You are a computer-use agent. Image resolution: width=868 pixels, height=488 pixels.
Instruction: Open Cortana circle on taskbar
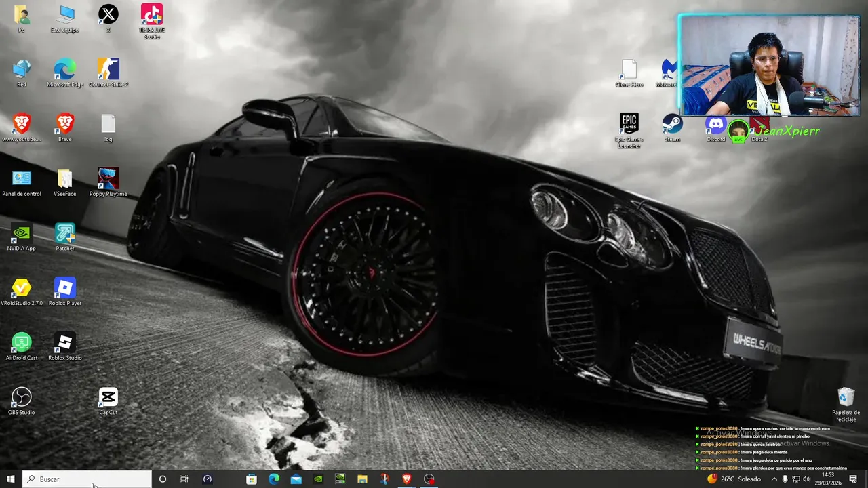point(162,479)
